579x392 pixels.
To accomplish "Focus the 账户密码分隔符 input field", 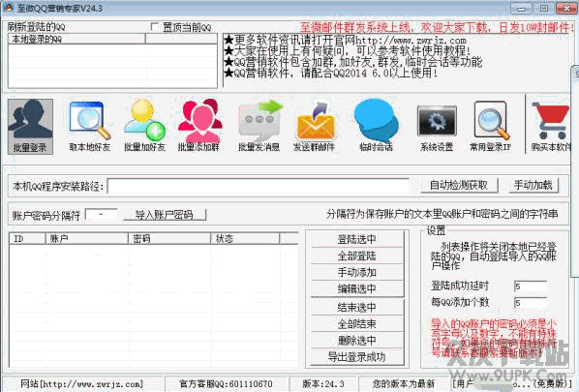I will (102, 215).
